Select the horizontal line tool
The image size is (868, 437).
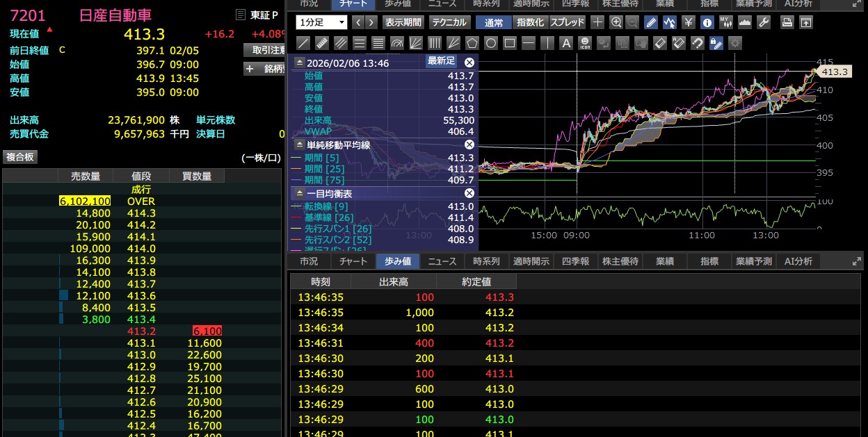coord(529,43)
